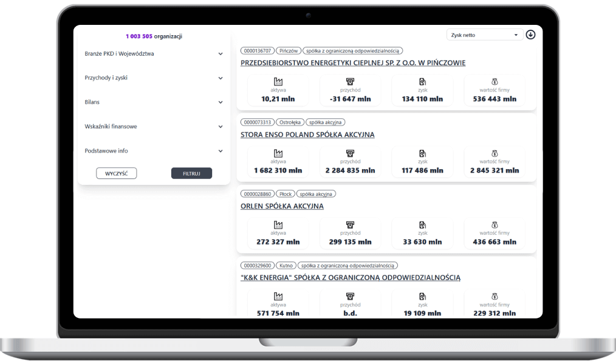This screenshot has width=616, height=364.
Task: Click the zysk icon in K&K Energia card
Action: pyautogui.click(x=422, y=296)
